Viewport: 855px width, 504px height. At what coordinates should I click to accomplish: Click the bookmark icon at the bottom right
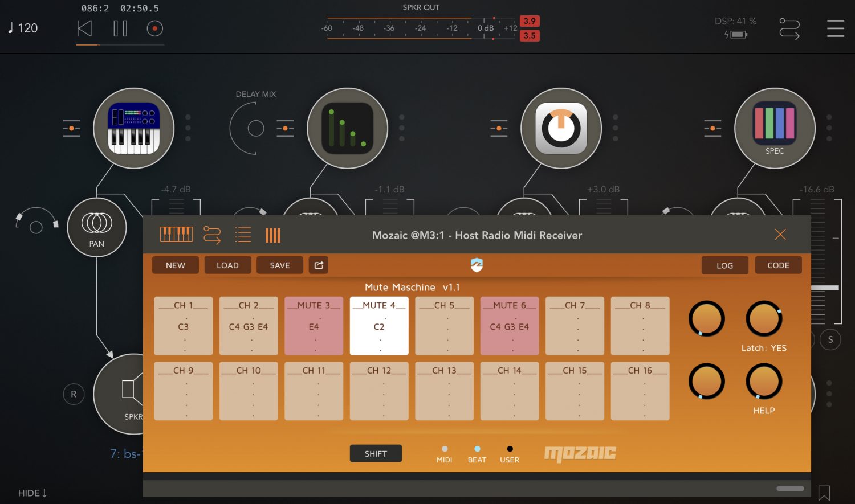824,493
